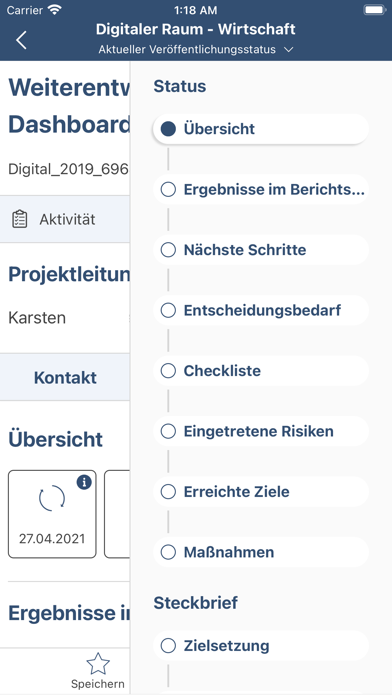
Task: Tap the refresh cycle icon above 27.04.2021
Action: coord(52,498)
